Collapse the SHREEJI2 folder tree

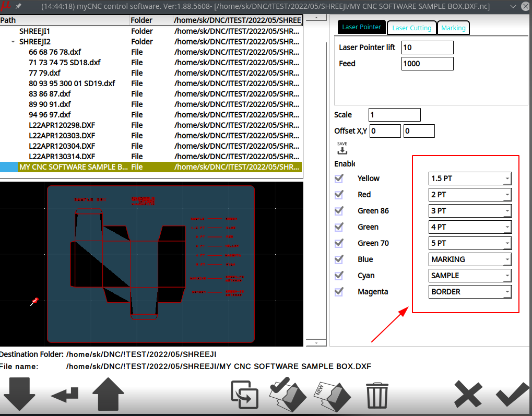[13, 42]
